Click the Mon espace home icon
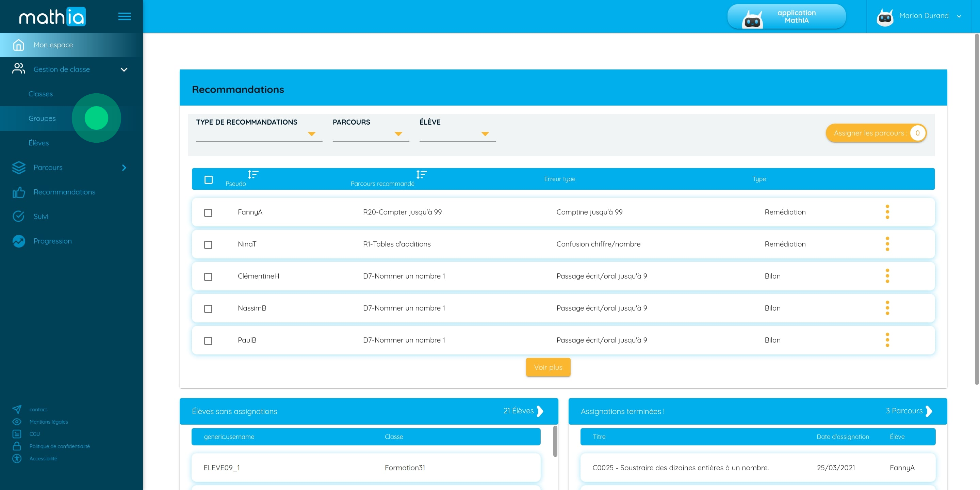 point(18,45)
